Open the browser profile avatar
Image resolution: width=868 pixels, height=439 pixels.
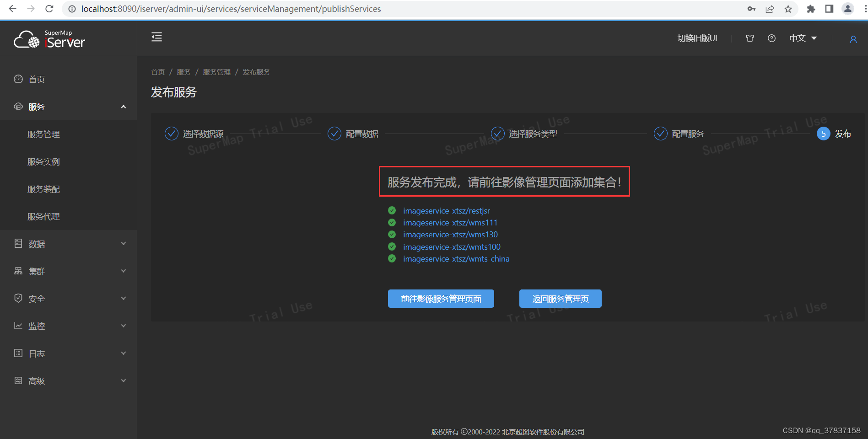(848, 9)
